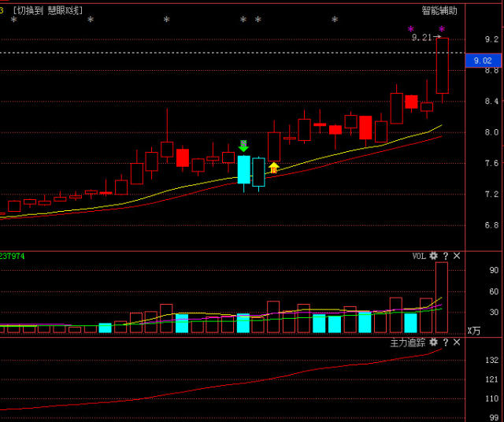
Task: Click the green down arrow signal
Action: [243, 146]
